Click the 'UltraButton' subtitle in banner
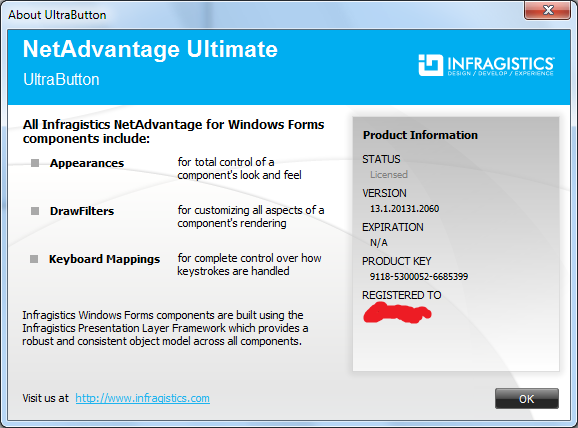Screen dimensions: 578x428 coord(61,80)
